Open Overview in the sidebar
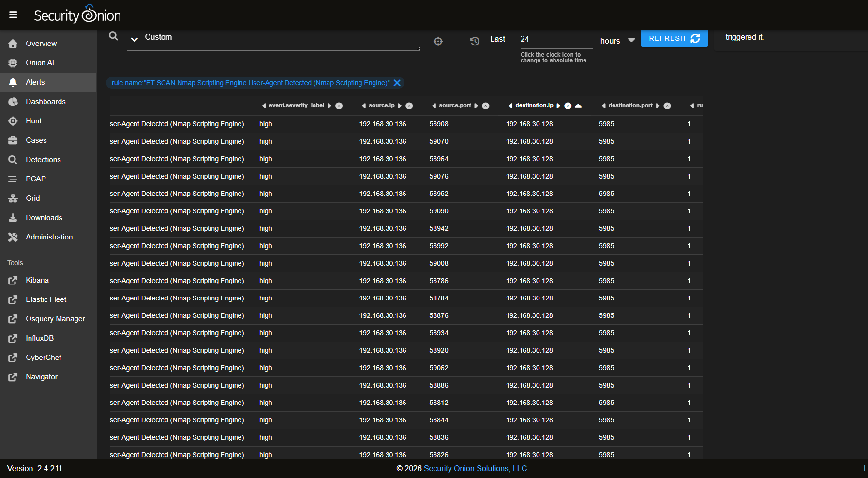The height and width of the screenshot is (478, 868). pyautogui.click(x=48, y=44)
